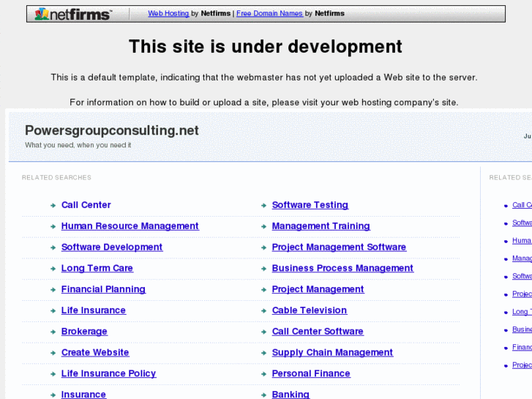Image resolution: width=532 pixels, height=399 pixels.
Task: Open sidebar link starting with Financ
Action: [522, 347]
